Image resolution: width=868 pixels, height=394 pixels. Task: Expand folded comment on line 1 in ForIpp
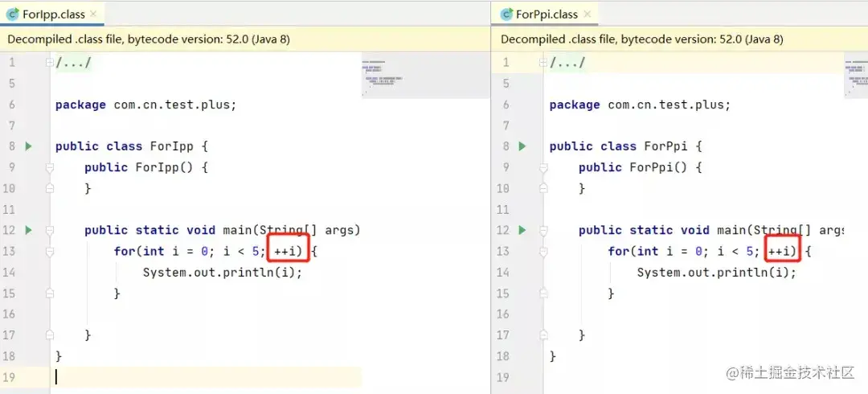pyautogui.click(x=50, y=63)
